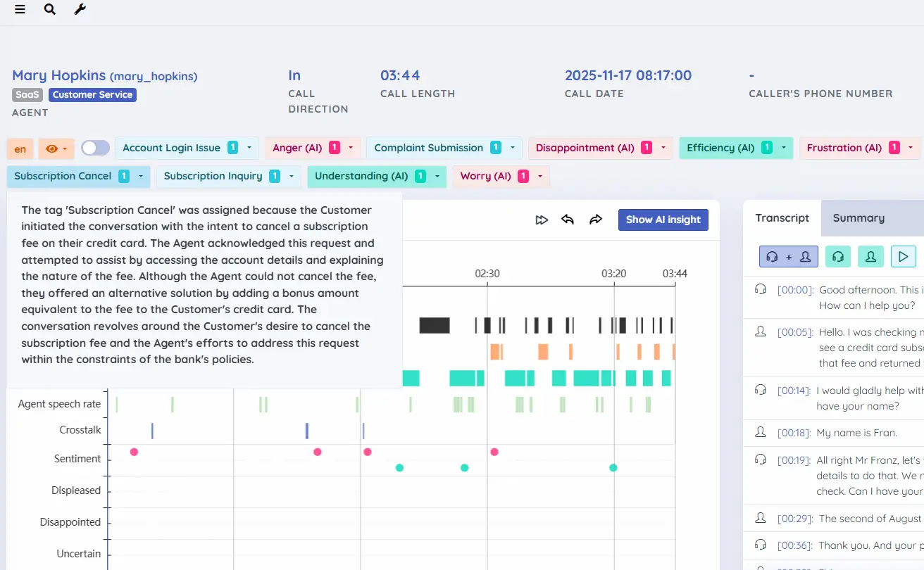Click the call date 2025-11-17 08:17:00
924x570 pixels.
pyautogui.click(x=628, y=75)
